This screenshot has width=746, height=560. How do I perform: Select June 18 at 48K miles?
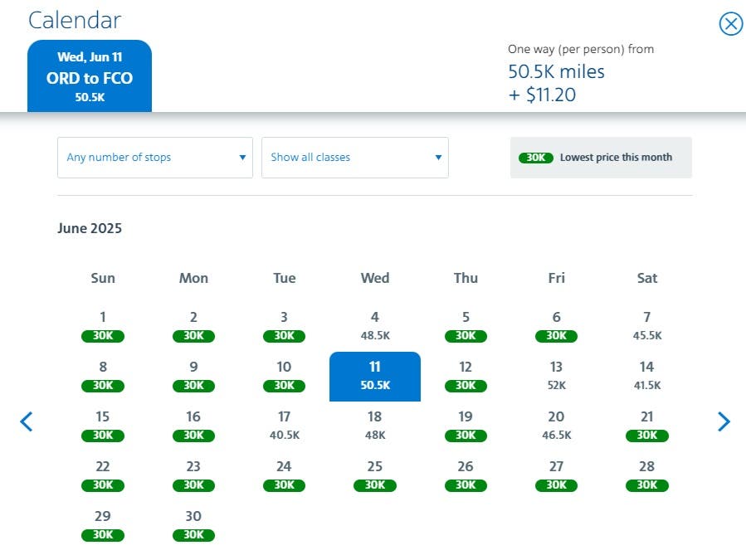point(375,426)
